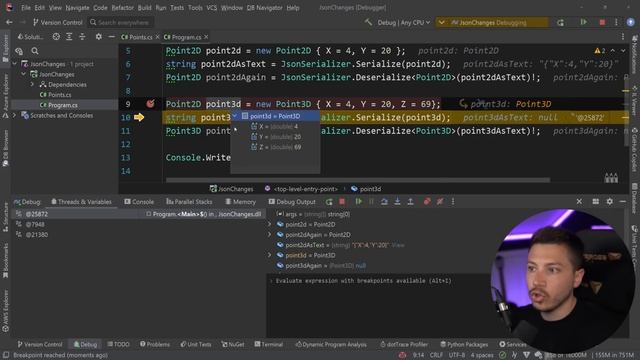Click the debug panel settings gear
The height and width of the screenshot is (360, 640).
(x=609, y=202)
